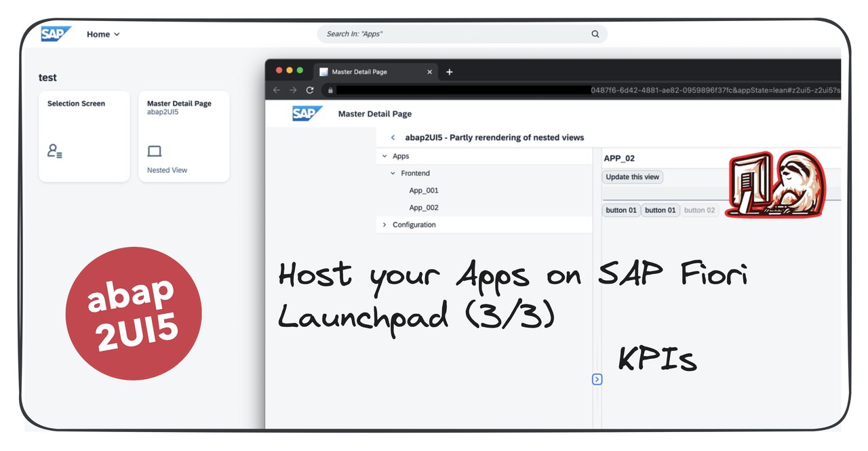This screenshot has width=868, height=451.
Task: Click the Nested View tile footer text
Action: [x=167, y=170]
